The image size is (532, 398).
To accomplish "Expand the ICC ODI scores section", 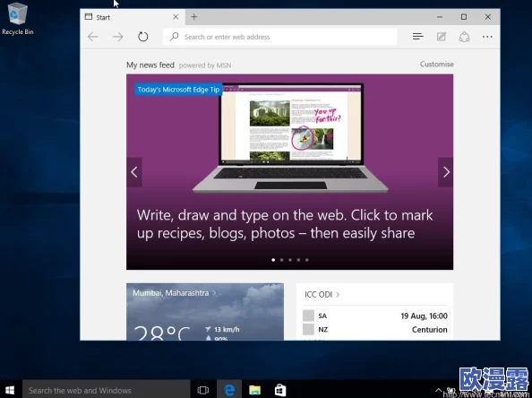I will pos(322,294).
